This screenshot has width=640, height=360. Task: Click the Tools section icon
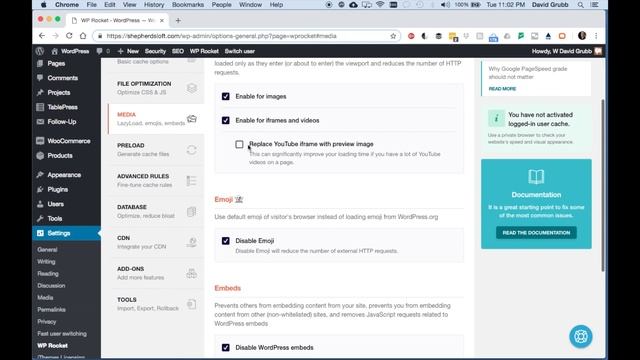click(192, 304)
